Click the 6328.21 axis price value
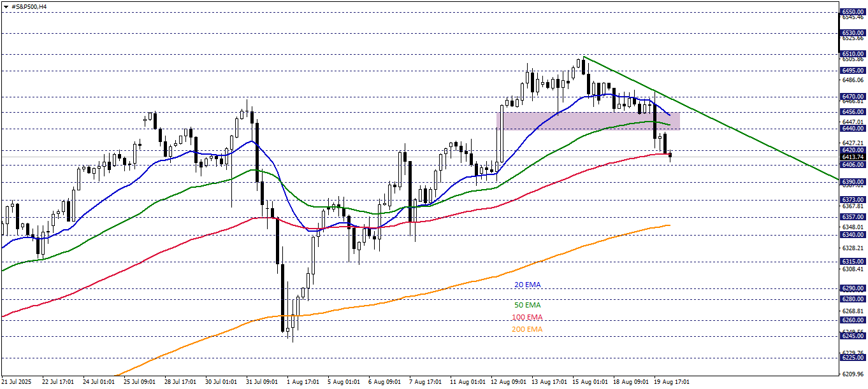The width and height of the screenshot is (868, 389). point(853,248)
